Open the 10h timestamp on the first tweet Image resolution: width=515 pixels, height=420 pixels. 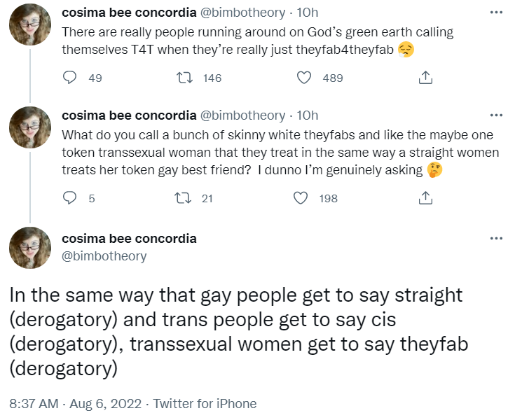[308, 13]
